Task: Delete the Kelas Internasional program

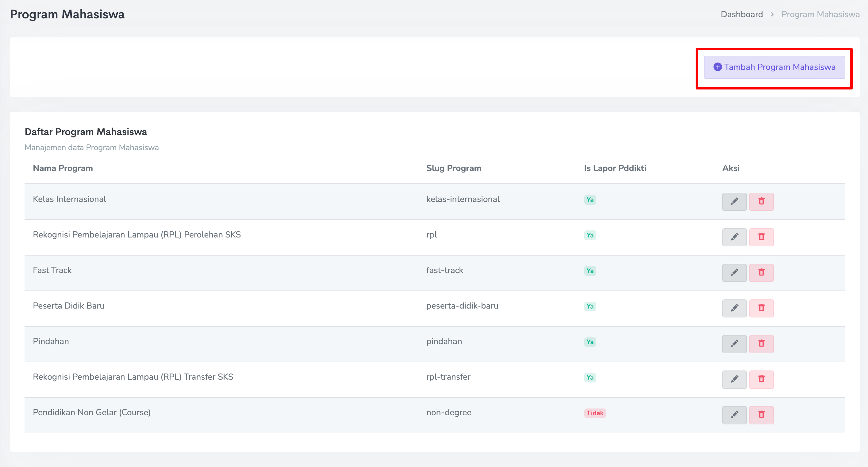Action: tap(761, 201)
